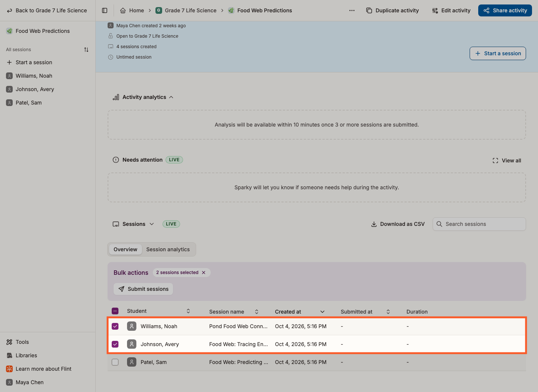Uncheck the Johnson, Avery session checkbox
This screenshot has height=392, width=538.
[x=115, y=344]
